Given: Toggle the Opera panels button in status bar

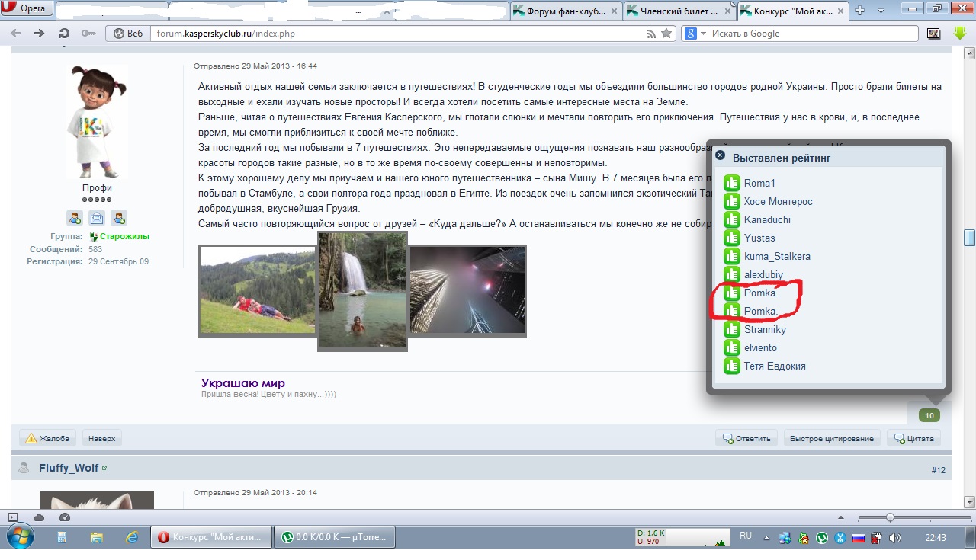Looking at the screenshot, I should coord(13,517).
